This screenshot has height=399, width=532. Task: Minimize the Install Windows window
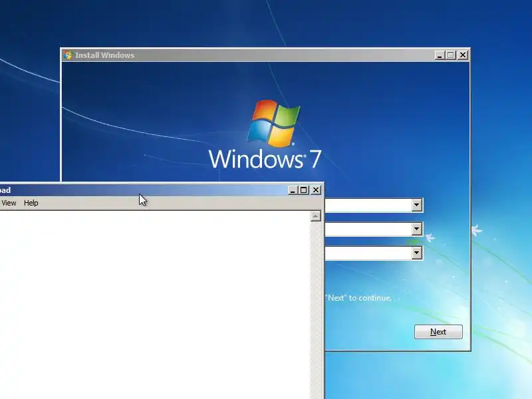[440, 55]
